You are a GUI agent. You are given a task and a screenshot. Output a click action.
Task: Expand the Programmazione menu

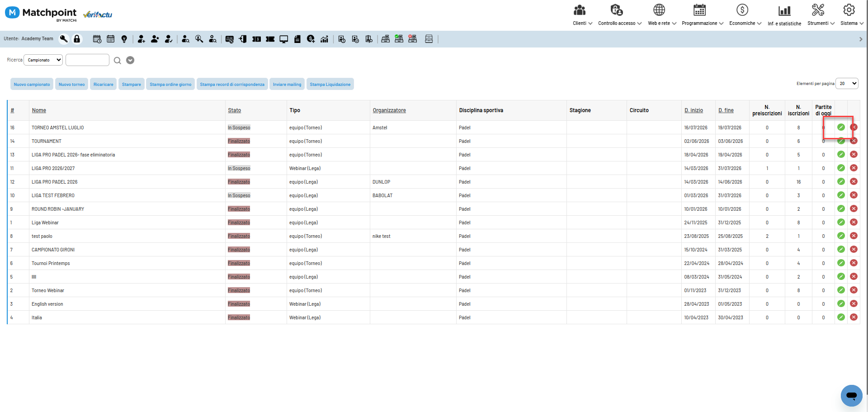(703, 15)
